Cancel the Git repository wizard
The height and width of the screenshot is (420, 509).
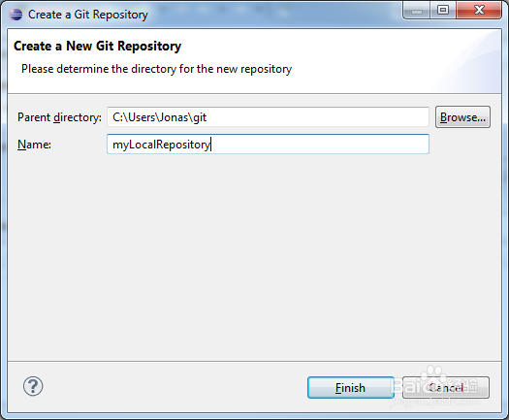(x=446, y=388)
